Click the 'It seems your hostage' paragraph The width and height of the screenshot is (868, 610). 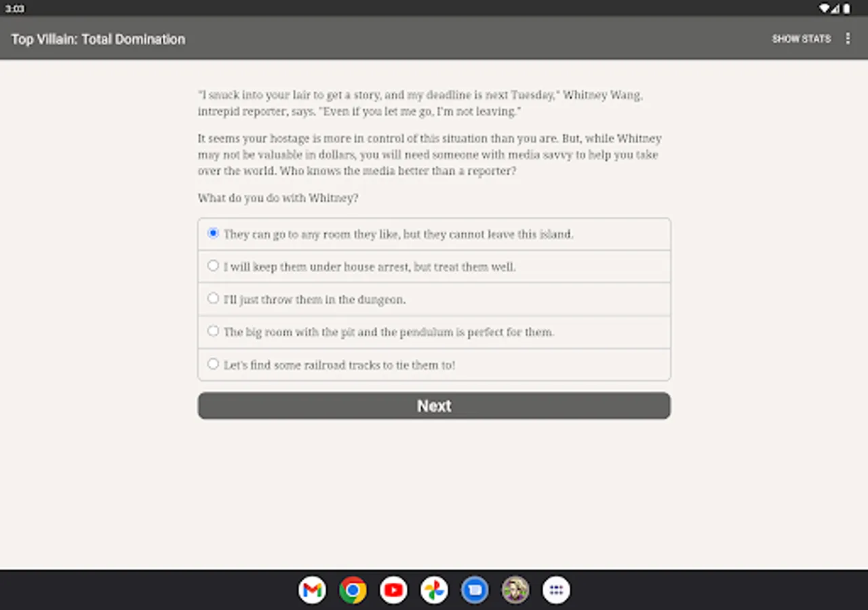pos(430,155)
